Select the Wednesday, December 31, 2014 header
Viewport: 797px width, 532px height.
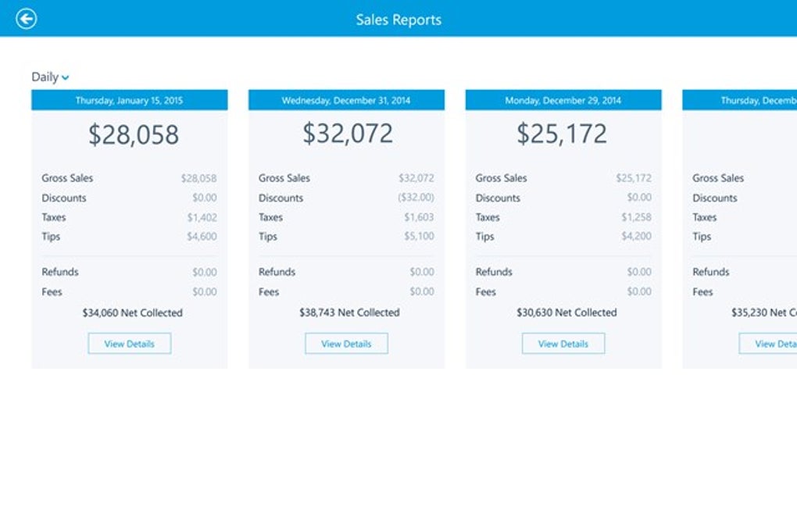(x=346, y=100)
